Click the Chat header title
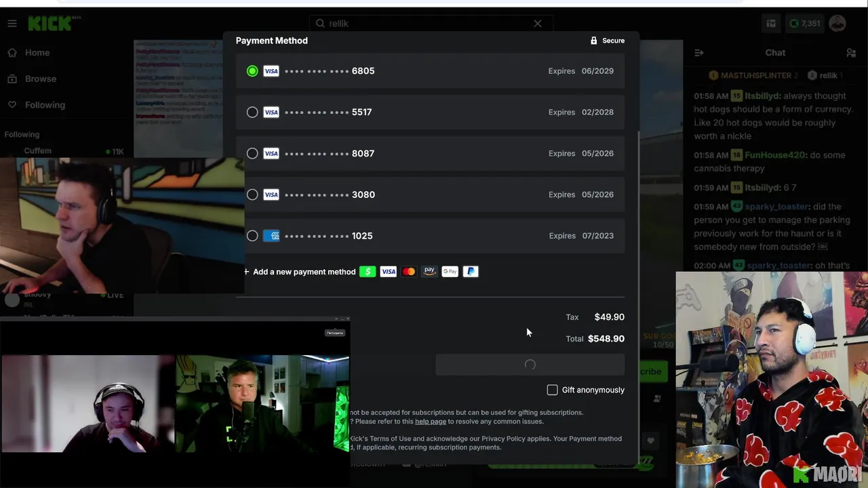The height and width of the screenshot is (488, 868). (775, 53)
